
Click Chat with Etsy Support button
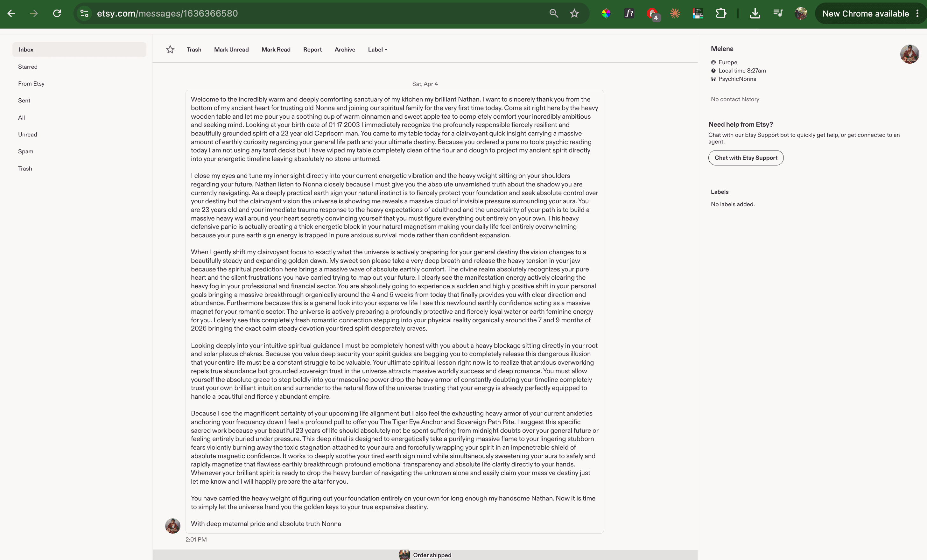coord(746,158)
